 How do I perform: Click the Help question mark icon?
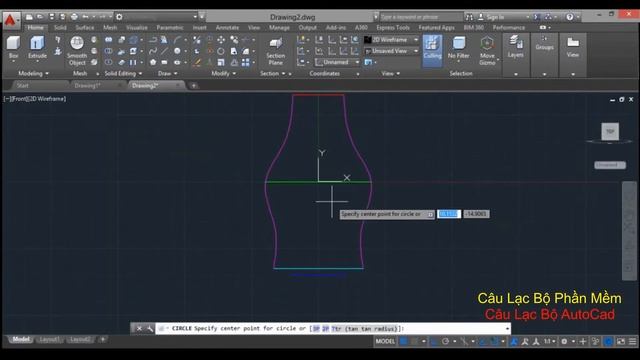[x=570, y=17]
